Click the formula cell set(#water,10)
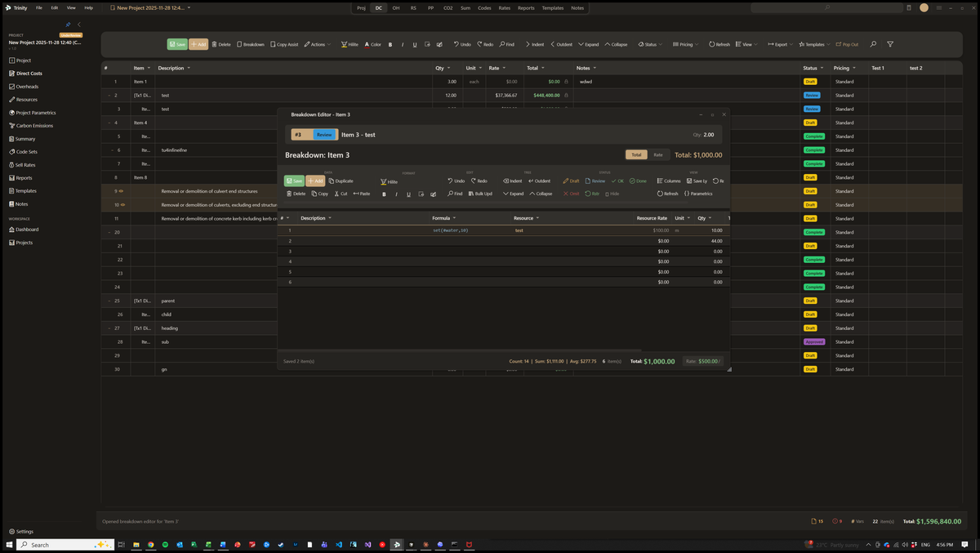This screenshot has height=553, width=980. (451, 230)
